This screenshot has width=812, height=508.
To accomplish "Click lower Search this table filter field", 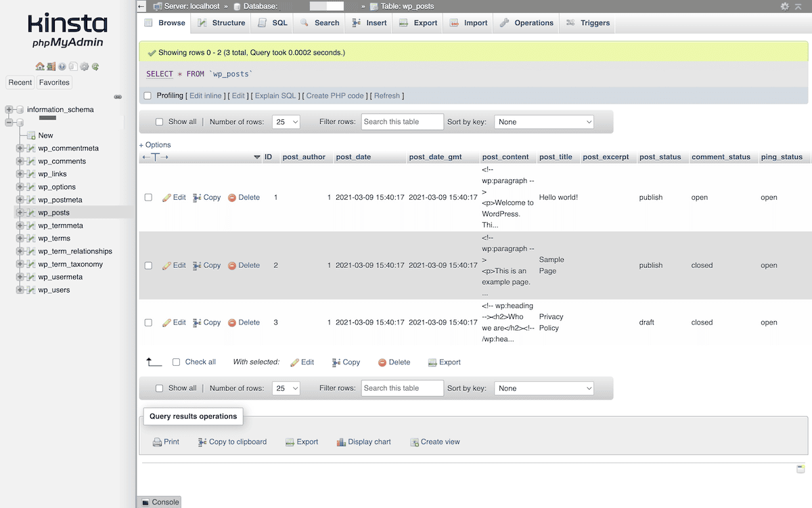I will tap(403, 389).
